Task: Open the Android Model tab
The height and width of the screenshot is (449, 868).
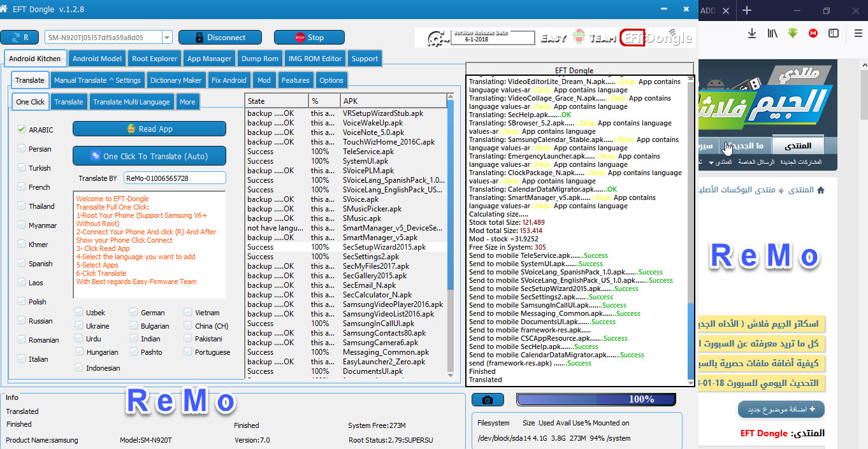Action: pos(97,59)
